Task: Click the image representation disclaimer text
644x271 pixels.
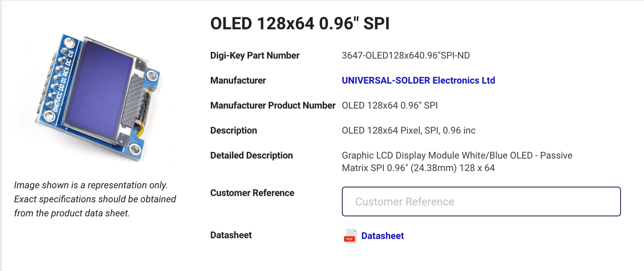Action: click(x=95, y=199)
